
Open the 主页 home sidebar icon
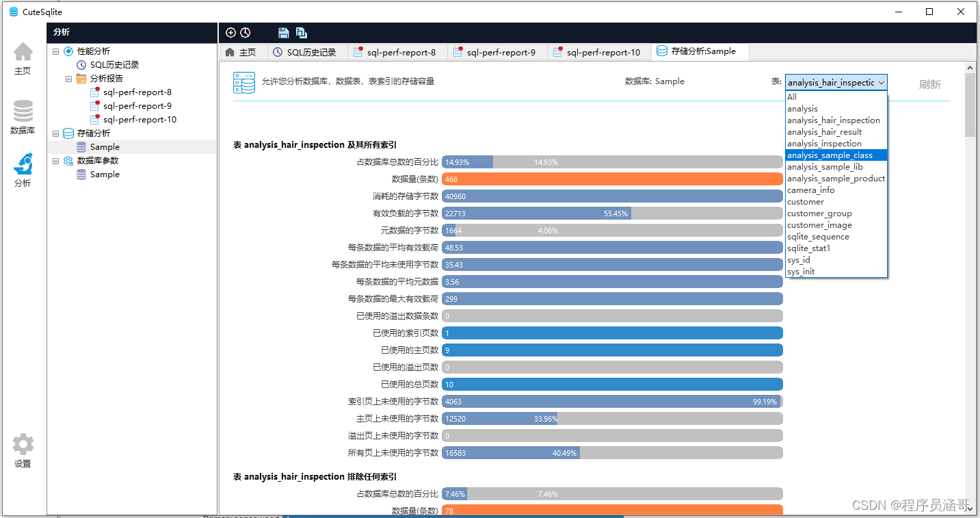click(23, 52)
